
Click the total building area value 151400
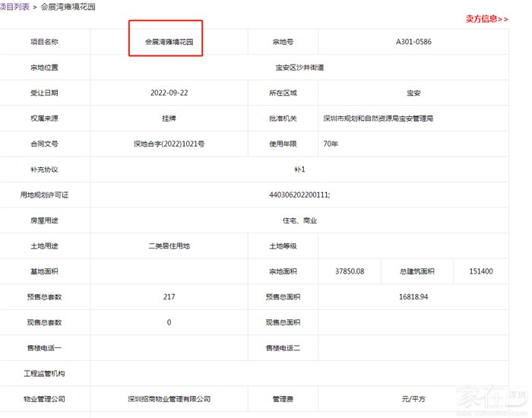[x=481, y=271]
